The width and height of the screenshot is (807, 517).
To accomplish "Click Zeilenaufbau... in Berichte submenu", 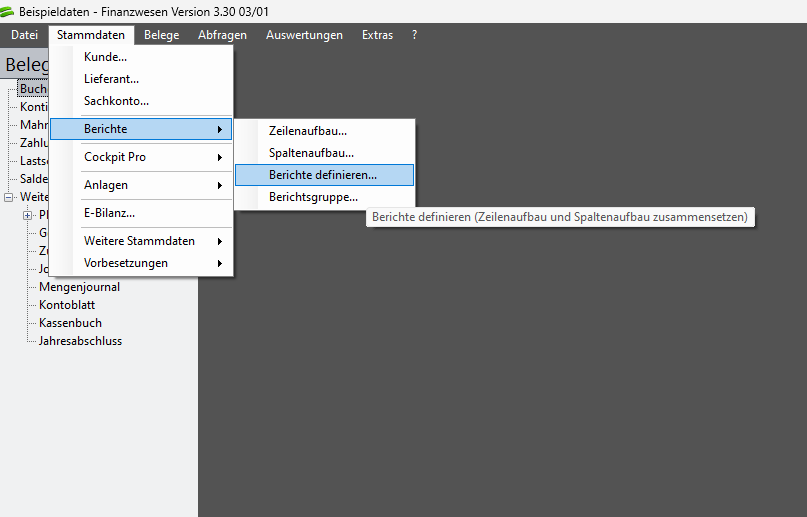I will pyautogui.click(x=308, y=131).
